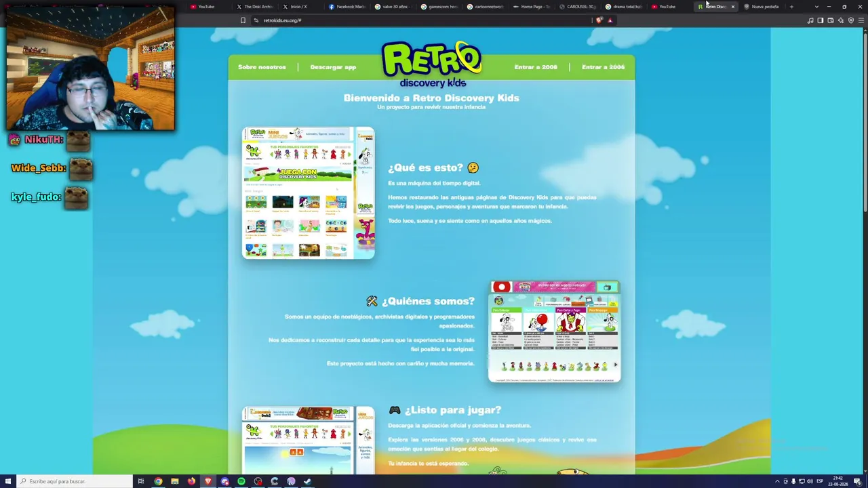Open the Sobre nosotros page
Screen dimensions: 868x488
(x=262, y=67)
